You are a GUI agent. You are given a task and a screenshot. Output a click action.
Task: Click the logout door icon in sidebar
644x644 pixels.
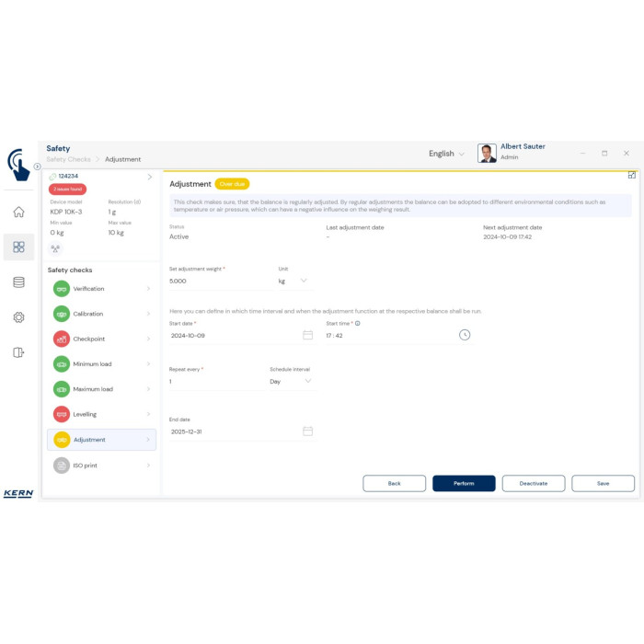(x=18, y=352)
